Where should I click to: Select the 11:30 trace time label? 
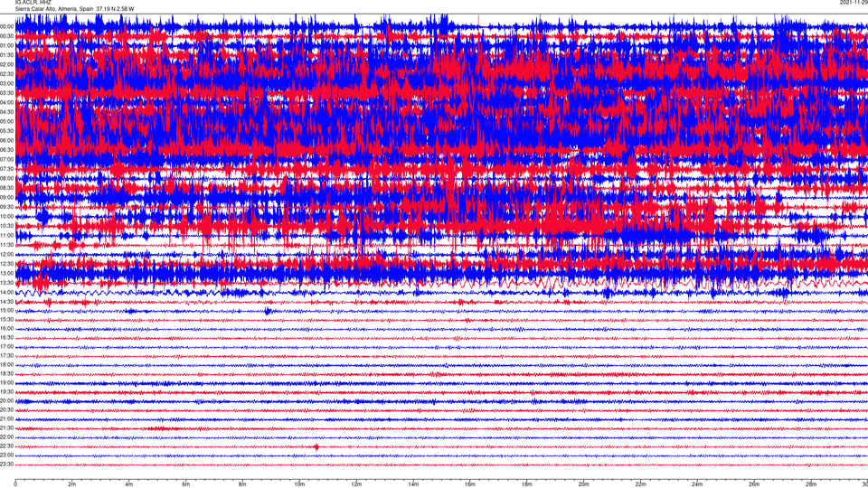(x=6, y=245)
